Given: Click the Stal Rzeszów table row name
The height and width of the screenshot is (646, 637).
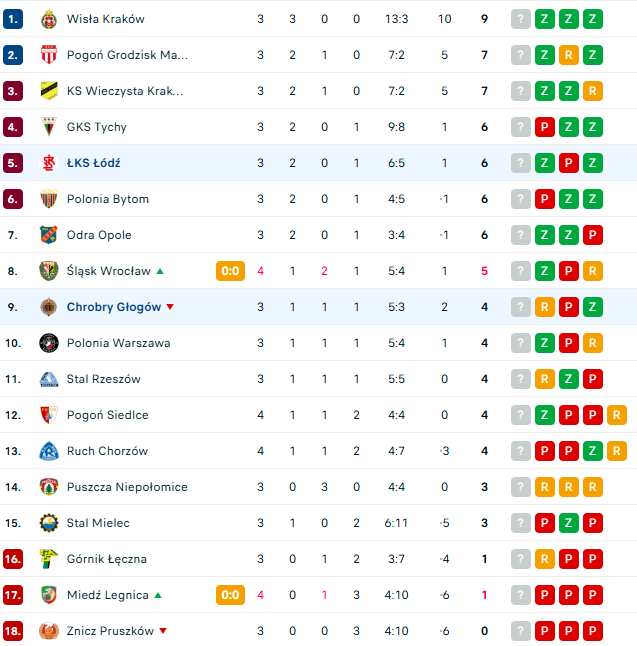Looking at the screenshot, I should 104,379.
